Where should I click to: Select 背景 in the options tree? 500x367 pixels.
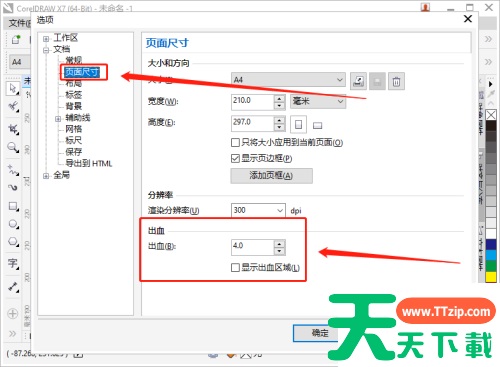tap(73, 106)
